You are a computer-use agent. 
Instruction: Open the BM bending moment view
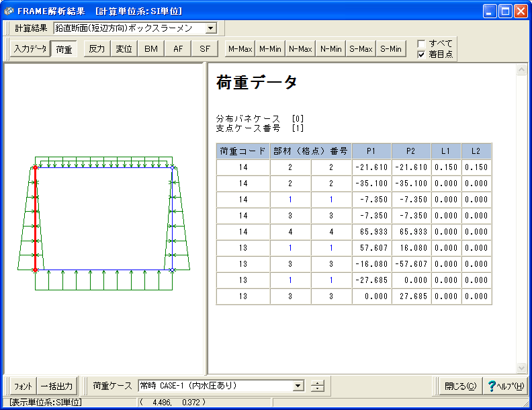pos(151,49)
